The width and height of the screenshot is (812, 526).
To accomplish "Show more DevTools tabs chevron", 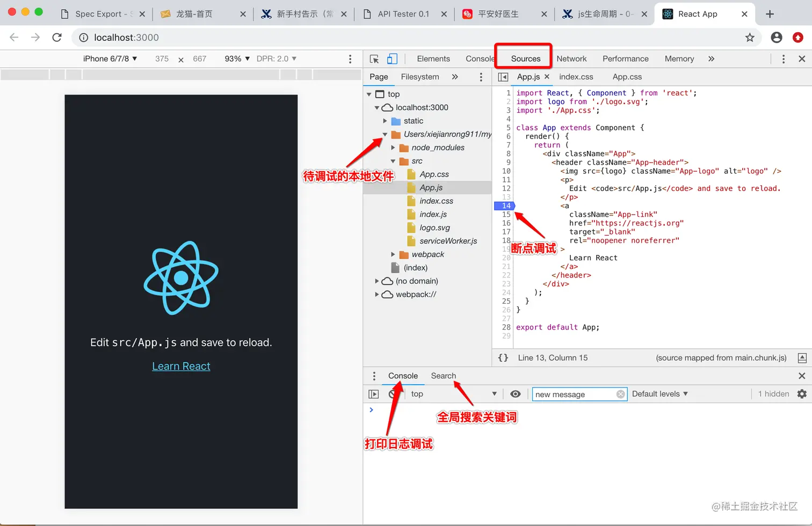I will tap(711, 59).
